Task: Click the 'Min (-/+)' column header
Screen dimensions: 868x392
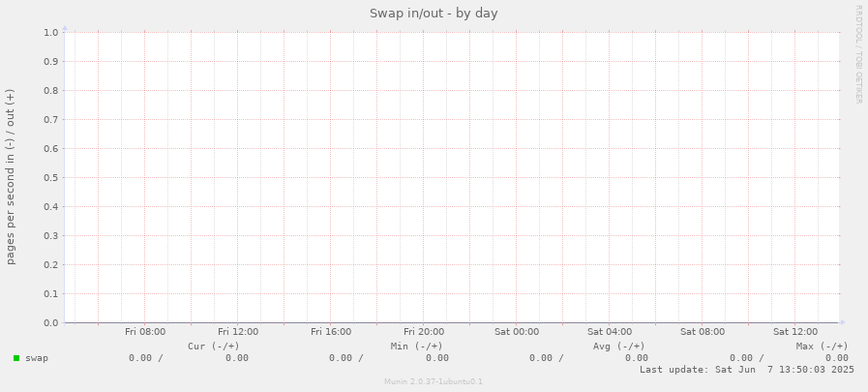Action: (x=417, y=347)
